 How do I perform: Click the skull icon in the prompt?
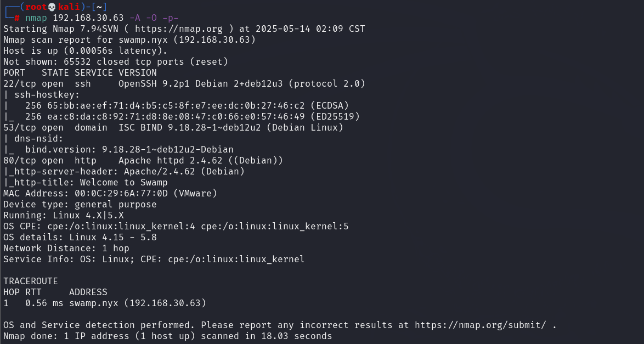pyautogui.click(x=52, y=7)
